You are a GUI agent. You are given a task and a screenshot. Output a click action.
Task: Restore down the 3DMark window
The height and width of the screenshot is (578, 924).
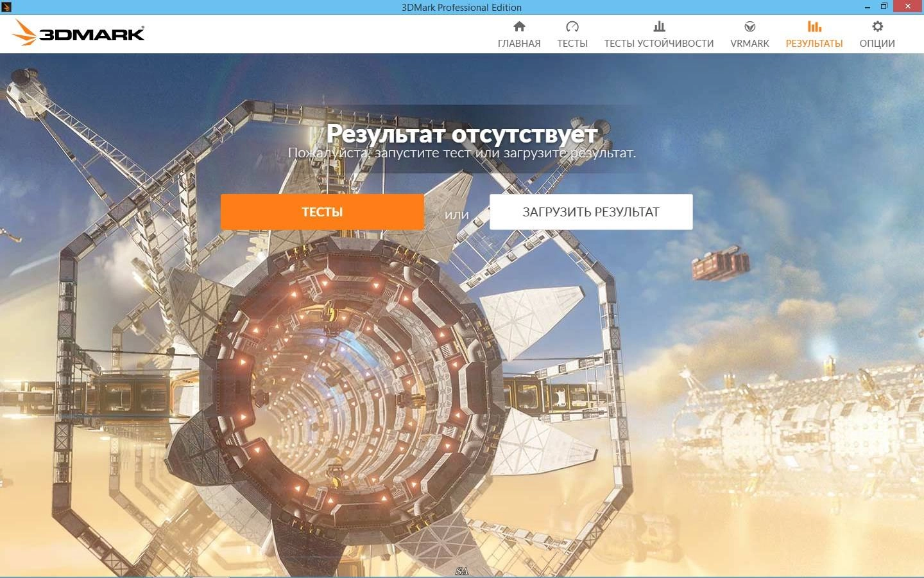coord(884,6)
